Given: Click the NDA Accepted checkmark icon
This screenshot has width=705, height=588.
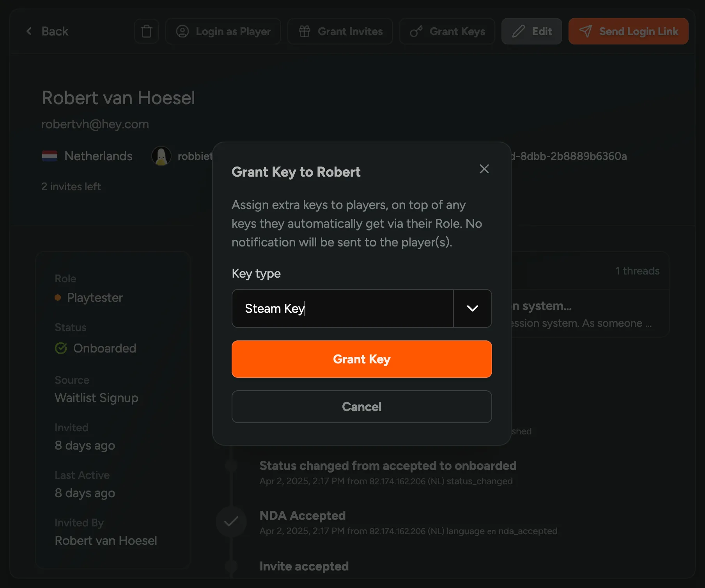Looking at the screenshot, I should tap(231, 521).
